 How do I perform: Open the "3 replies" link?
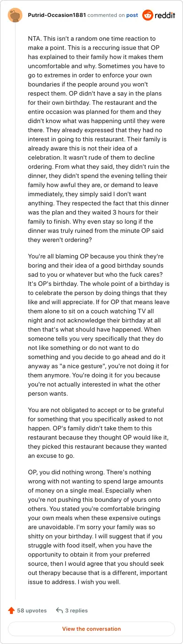click(x=76, y=610)
